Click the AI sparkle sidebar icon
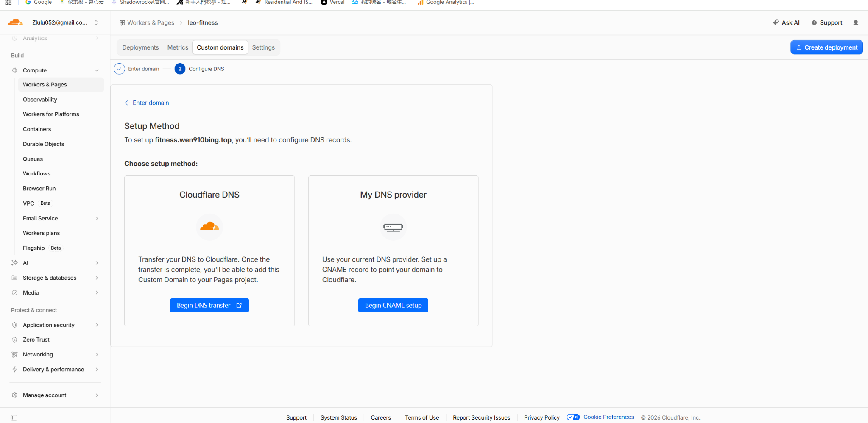 pyautogui.click(x=14, y=263)
